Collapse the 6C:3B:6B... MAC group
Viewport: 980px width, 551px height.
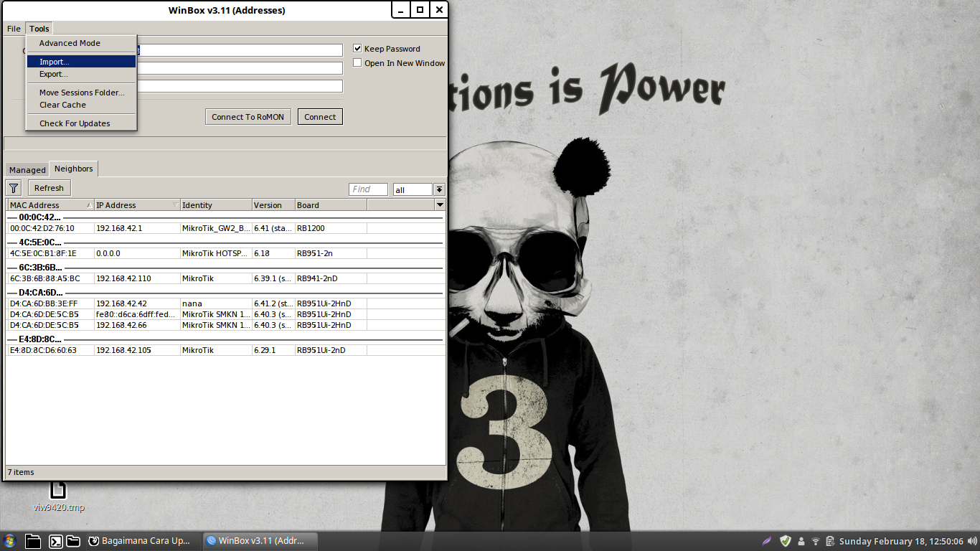(39, 268)
